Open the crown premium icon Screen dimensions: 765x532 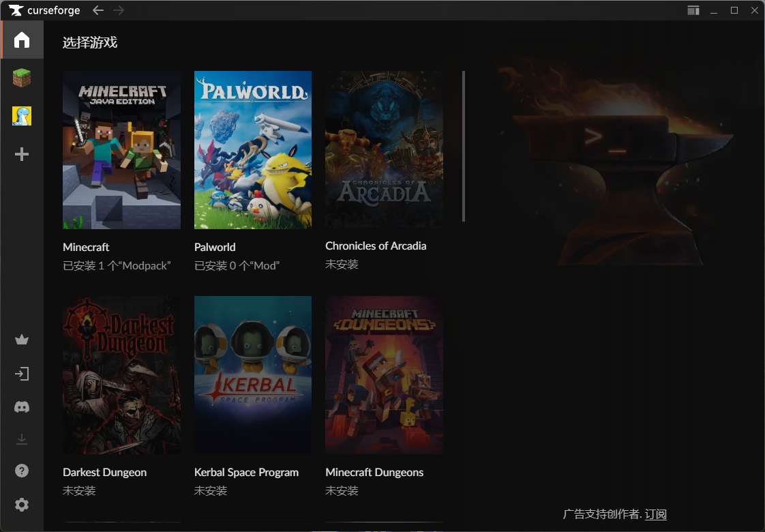(22, 340)
